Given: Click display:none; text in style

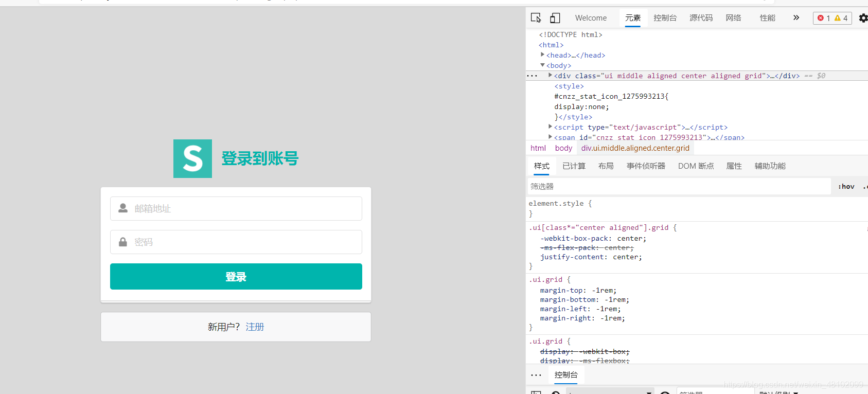Looking at the screenshot, I should (x=581, y=106).
